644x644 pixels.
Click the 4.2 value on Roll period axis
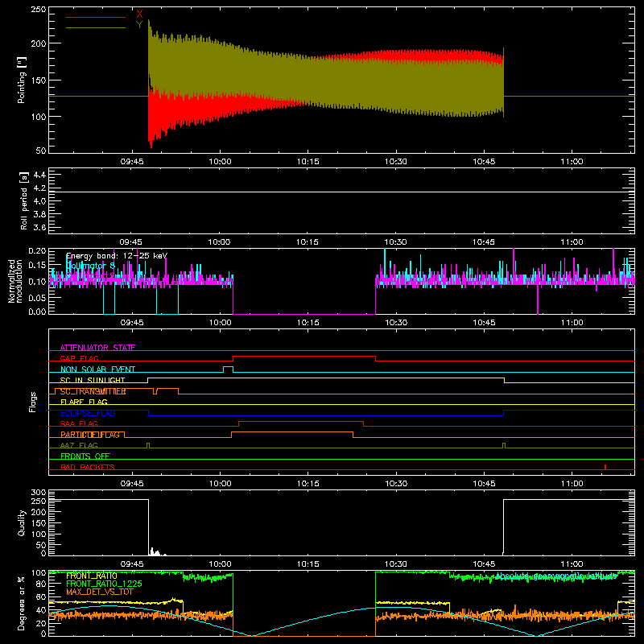coord(39,188)
